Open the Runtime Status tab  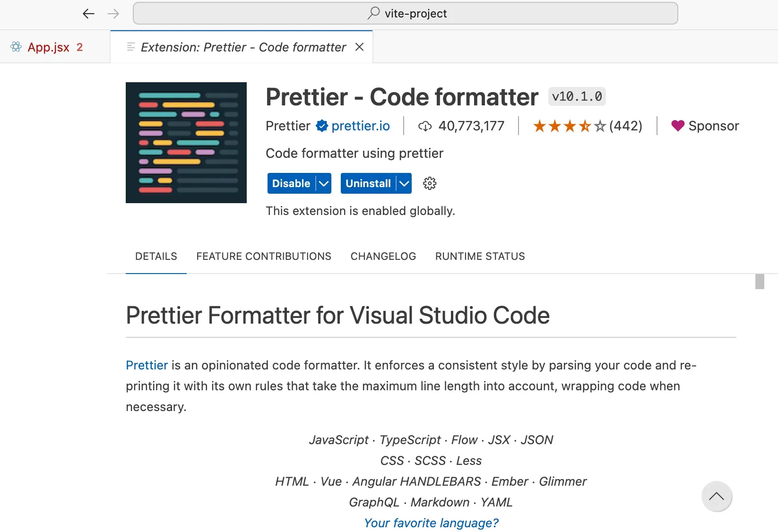pos(480,256)
